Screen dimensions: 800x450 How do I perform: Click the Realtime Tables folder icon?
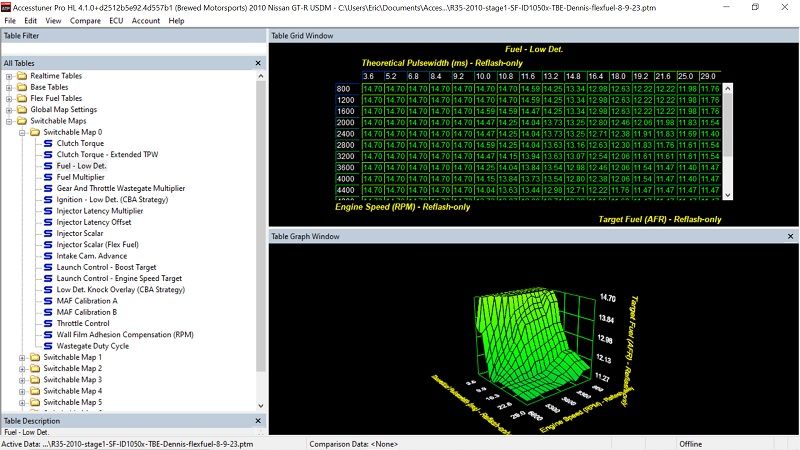21,76
